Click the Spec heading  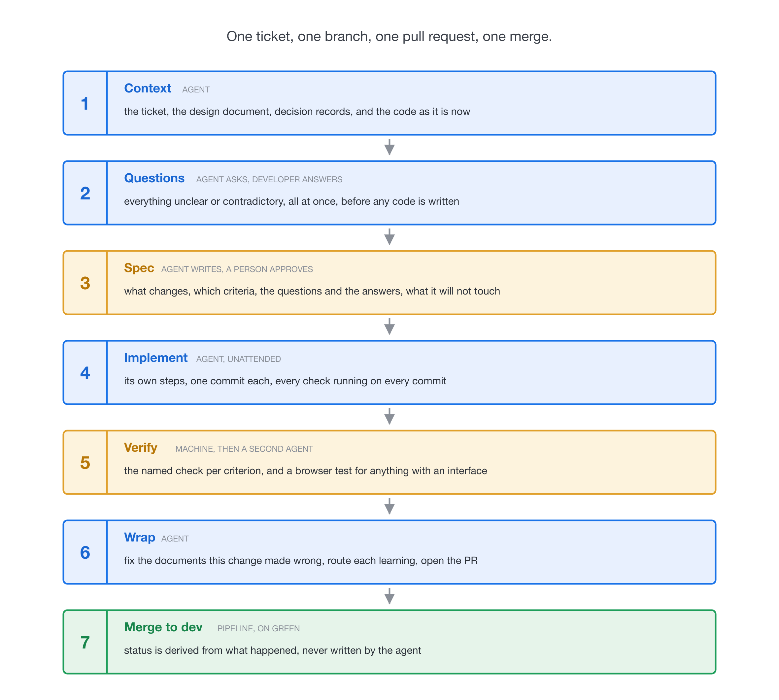(139, 268)
